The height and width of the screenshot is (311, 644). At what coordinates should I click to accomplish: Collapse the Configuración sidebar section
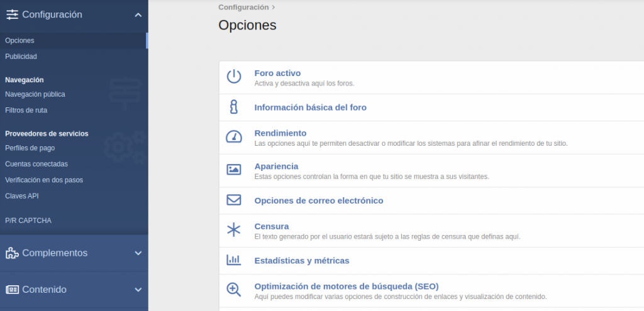138,15
